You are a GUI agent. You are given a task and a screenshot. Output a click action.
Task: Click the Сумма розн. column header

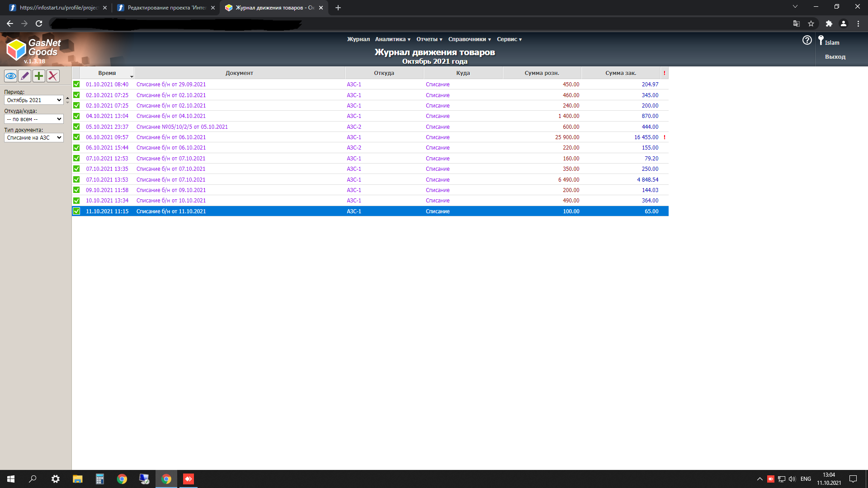click(x=542, y=73)
